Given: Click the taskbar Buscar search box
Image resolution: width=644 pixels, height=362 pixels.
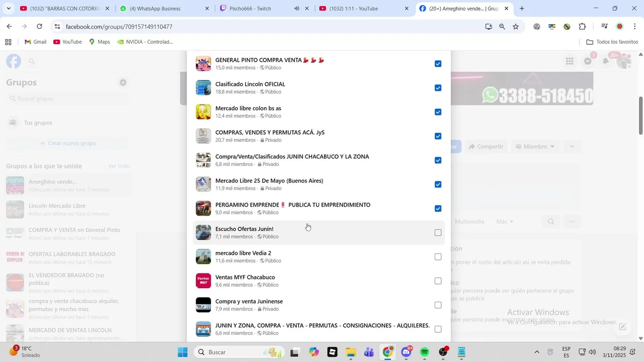Looking at the screenshot, I should click(x=238, y=352).
